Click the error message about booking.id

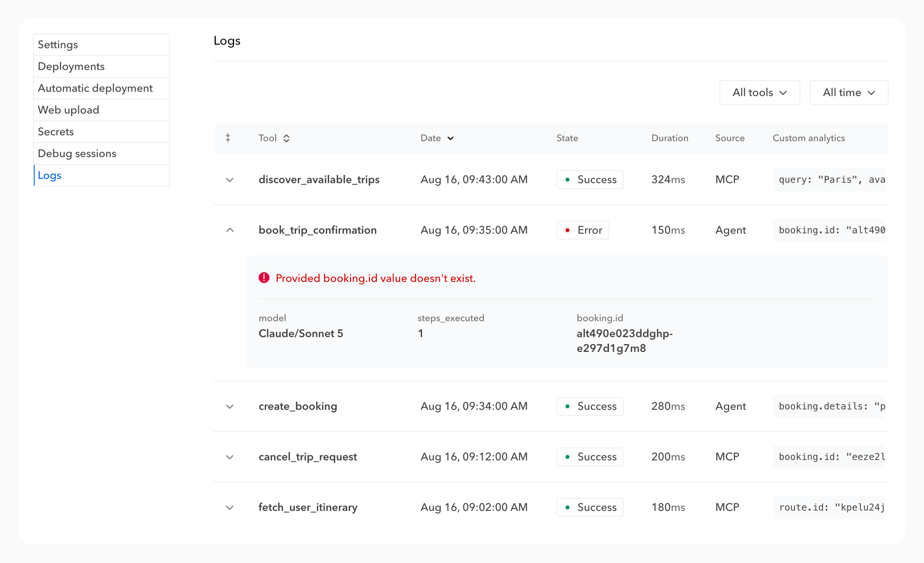point(376,278)
